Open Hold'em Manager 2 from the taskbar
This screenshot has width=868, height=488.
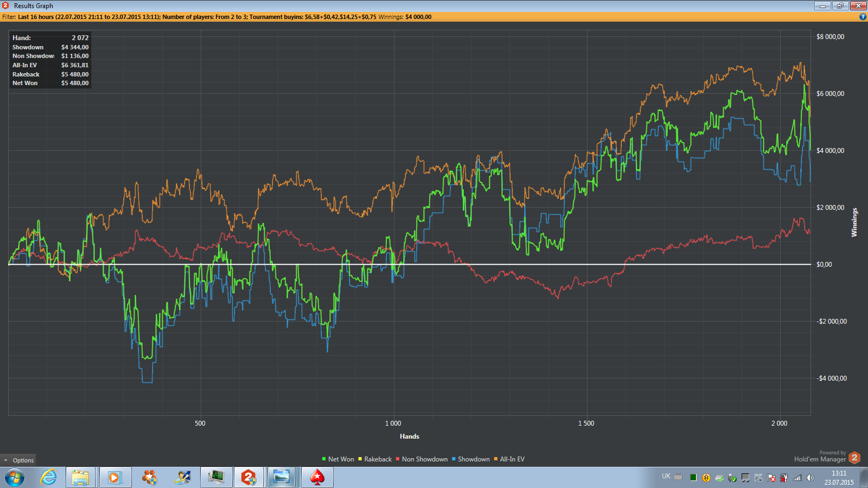248,477
